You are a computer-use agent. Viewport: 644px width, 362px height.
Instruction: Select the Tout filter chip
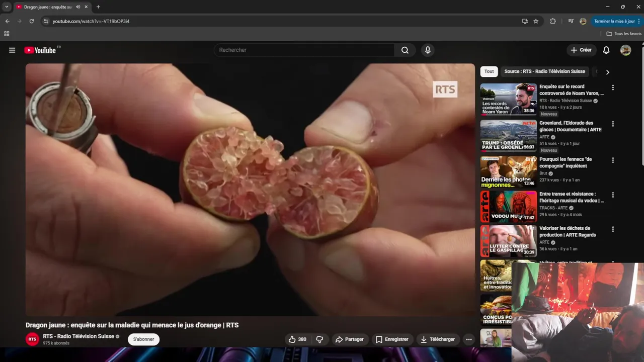coord(489,71)
